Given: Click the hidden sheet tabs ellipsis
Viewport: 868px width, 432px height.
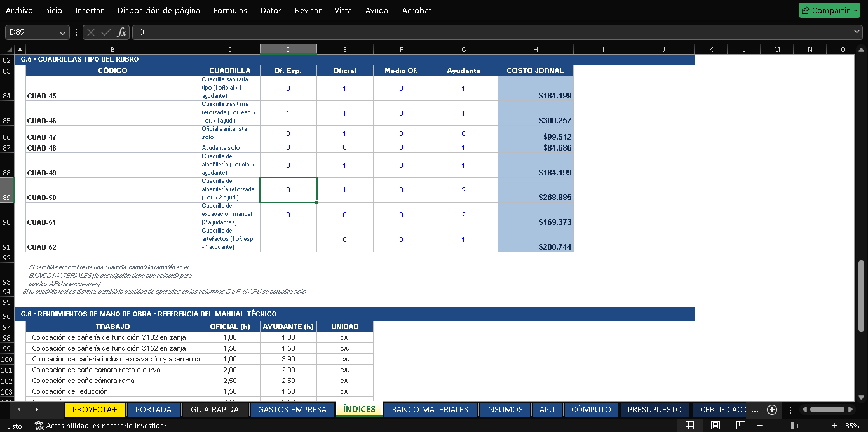Looking at the screenshot, I should click(x=755, y=410).
